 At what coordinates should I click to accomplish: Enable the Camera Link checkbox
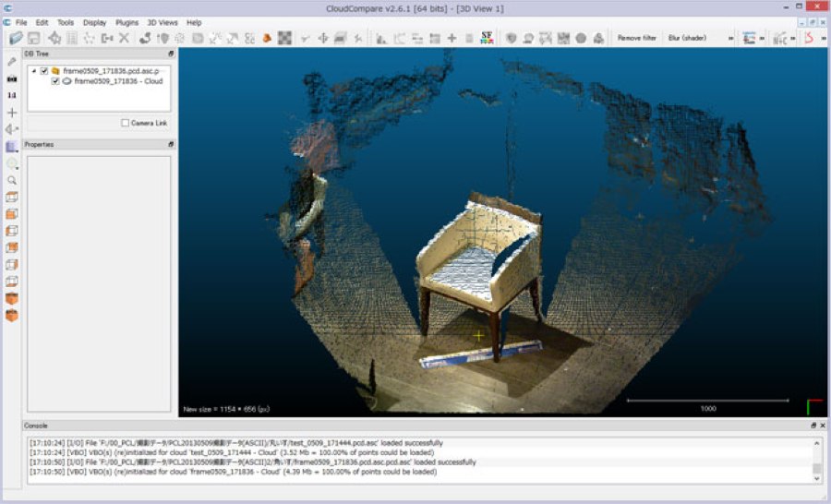[125, 123]
